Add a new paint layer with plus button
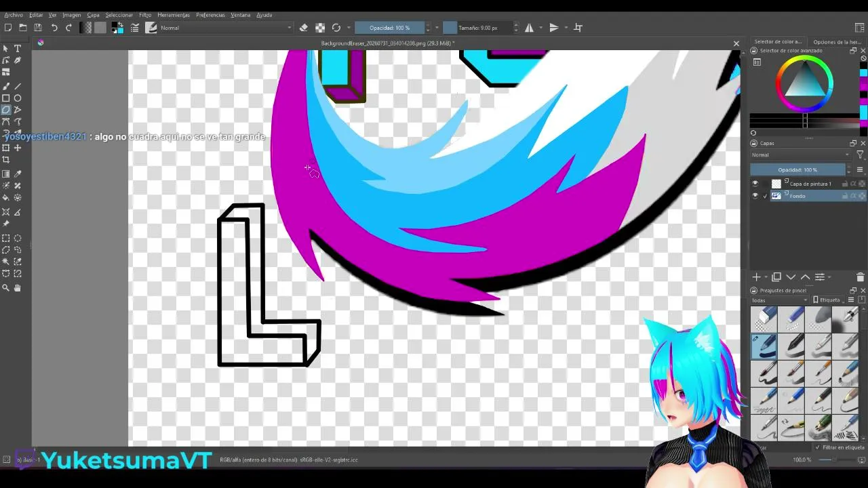 [756, 277]
